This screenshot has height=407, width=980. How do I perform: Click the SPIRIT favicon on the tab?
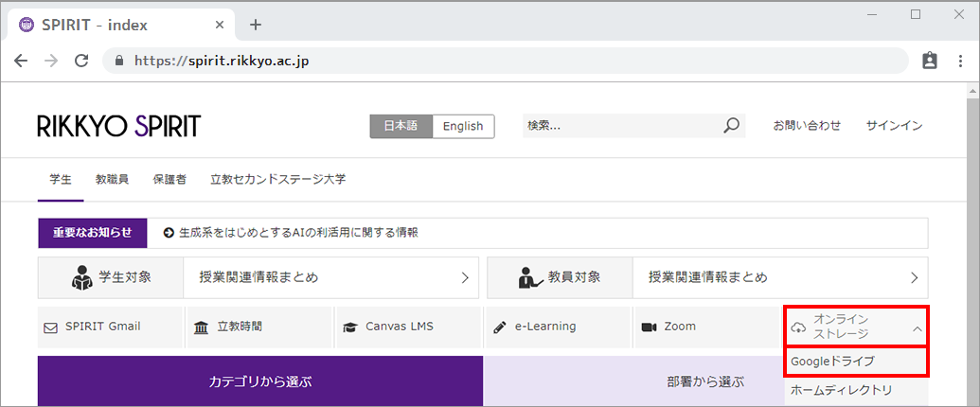[27, 25]
